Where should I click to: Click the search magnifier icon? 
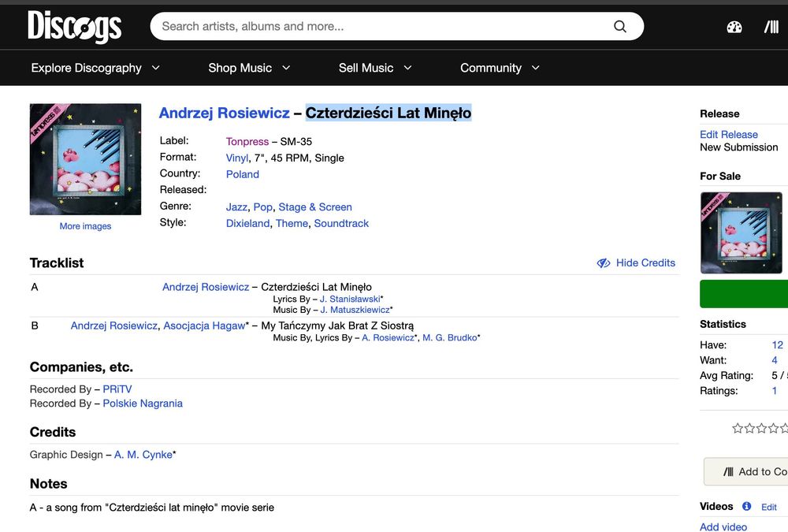pos(620,26)
